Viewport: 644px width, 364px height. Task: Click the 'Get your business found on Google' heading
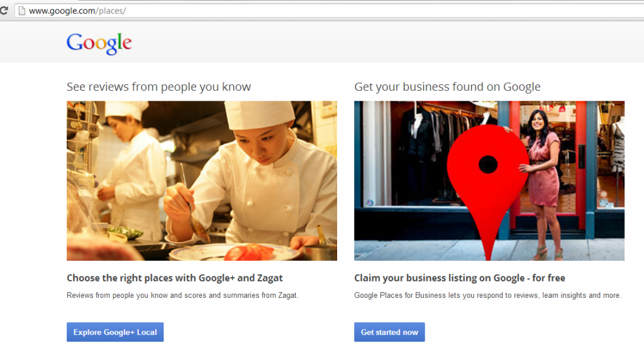pyautogui.click(x=447, y=87)
